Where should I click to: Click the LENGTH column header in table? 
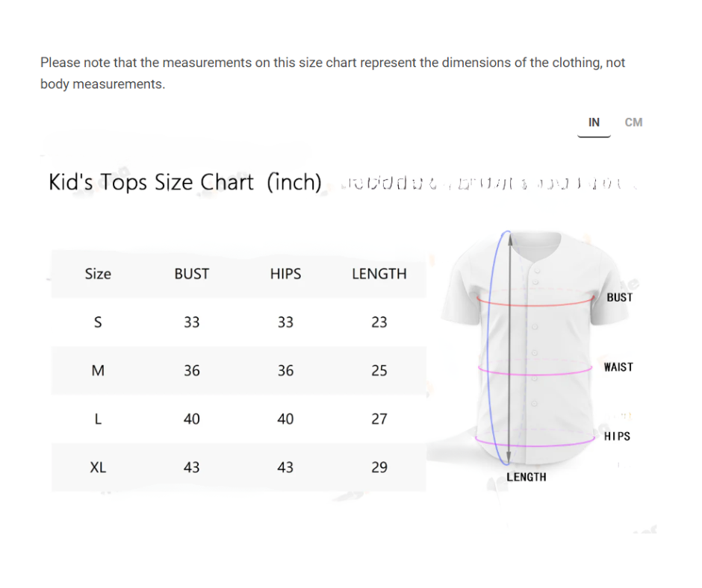pos(379,274)
